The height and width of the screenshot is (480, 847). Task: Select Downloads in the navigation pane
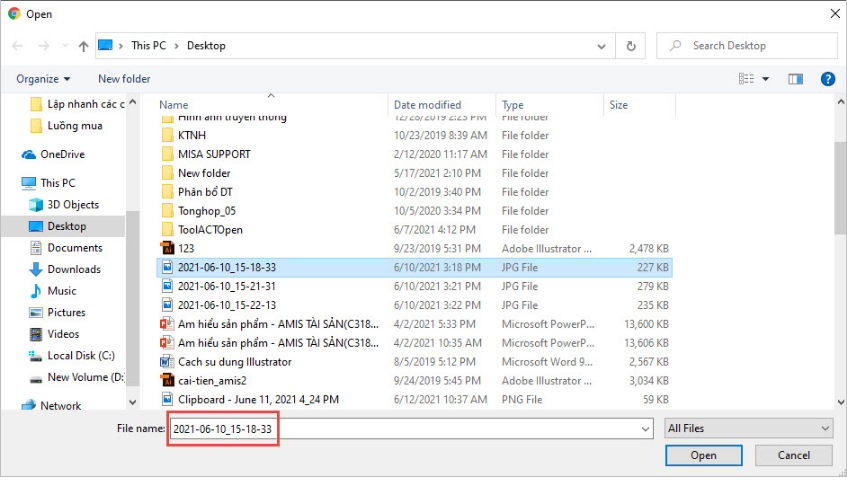coord(74,269)
